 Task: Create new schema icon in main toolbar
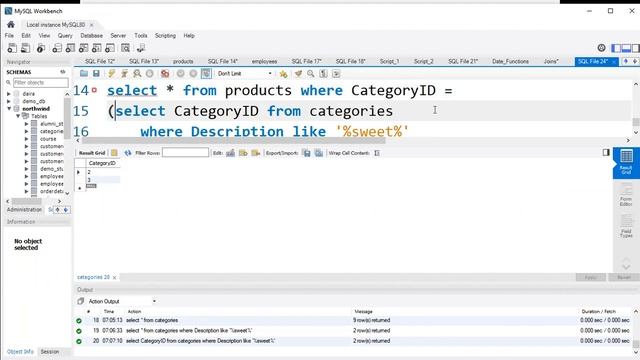[x=57, y=48]
